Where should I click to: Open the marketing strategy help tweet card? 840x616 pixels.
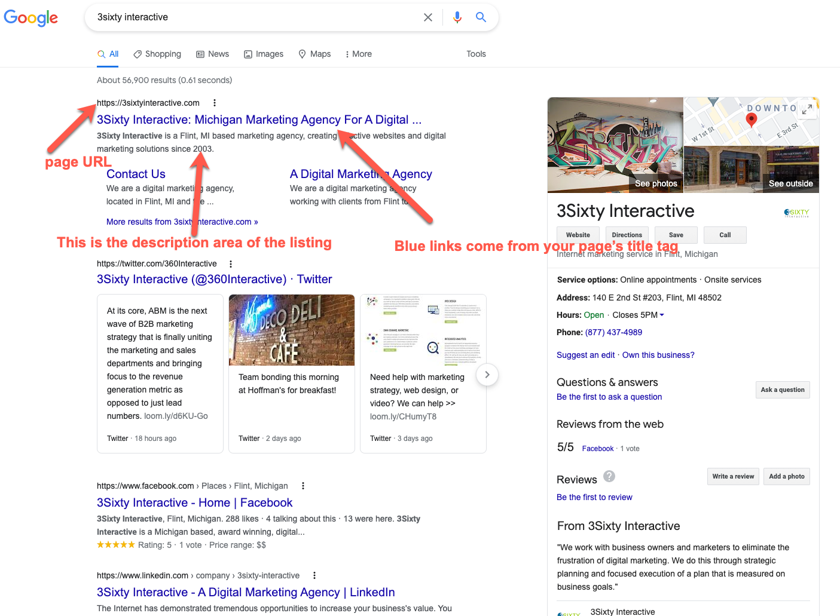(423, 373)
